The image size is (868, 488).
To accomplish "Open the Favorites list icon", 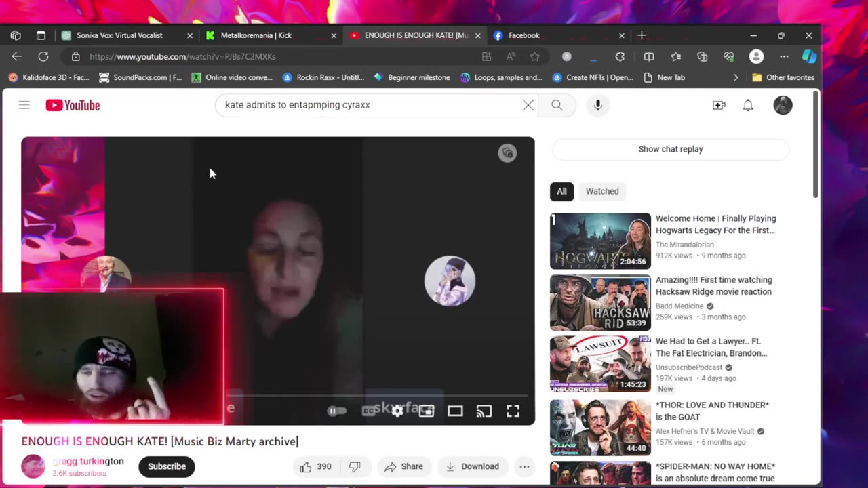I will 675,56.
